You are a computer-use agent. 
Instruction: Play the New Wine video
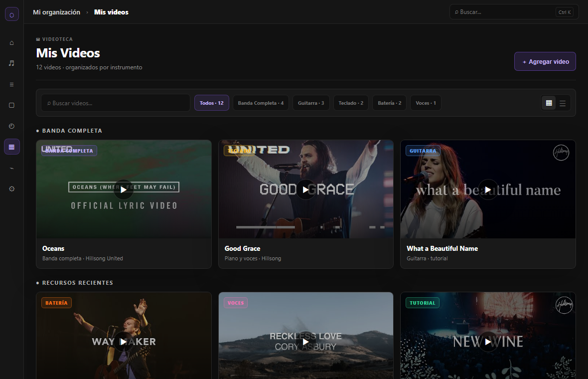pyautogui.click(x=488, y=342)
